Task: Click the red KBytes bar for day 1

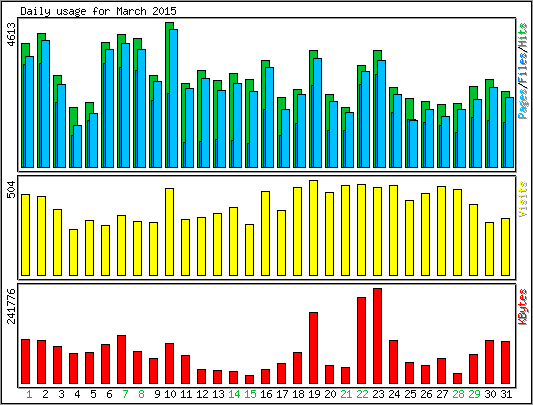Action: (x=25, y=361)
